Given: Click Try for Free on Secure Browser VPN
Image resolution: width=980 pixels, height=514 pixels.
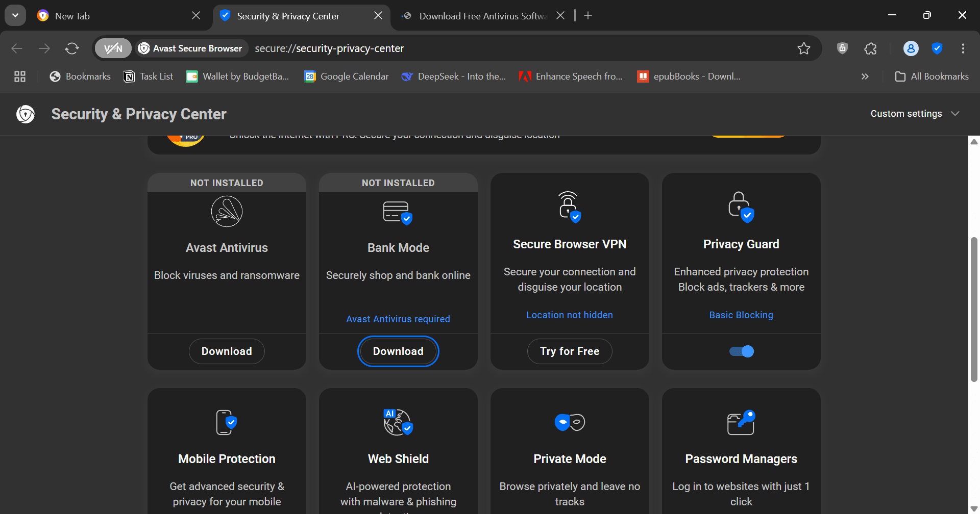Looking at the screenshot, I should tap(570, 351).
